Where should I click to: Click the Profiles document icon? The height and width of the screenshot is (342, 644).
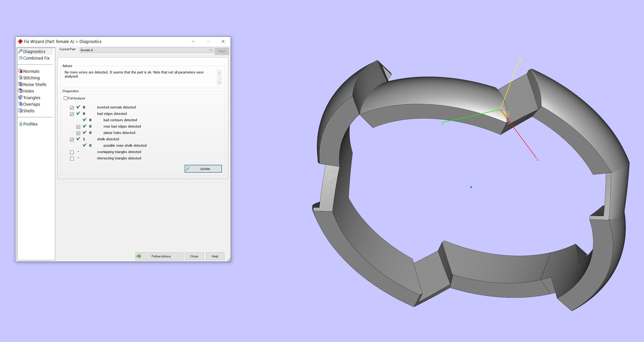point(20,124)
